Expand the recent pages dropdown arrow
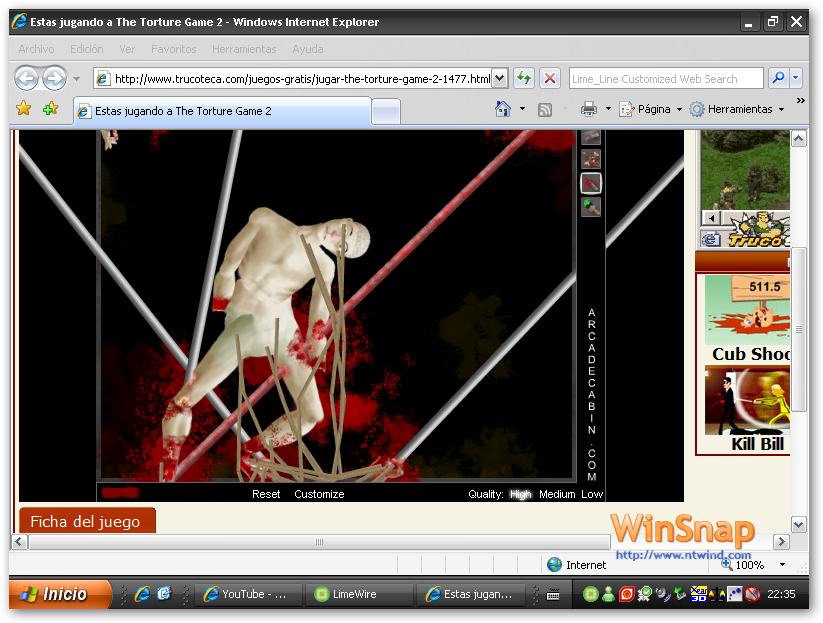Image resolution: width=823 pixels, height=623 pixels. pos(77,79)
